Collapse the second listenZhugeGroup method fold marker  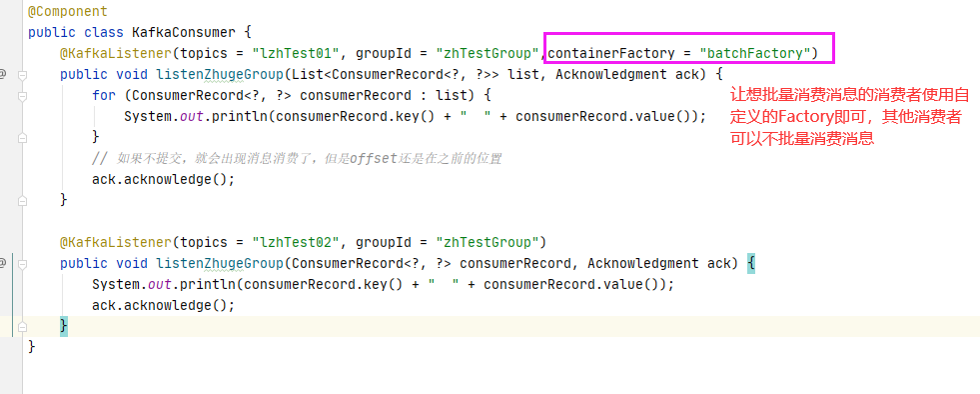point(23,263)
